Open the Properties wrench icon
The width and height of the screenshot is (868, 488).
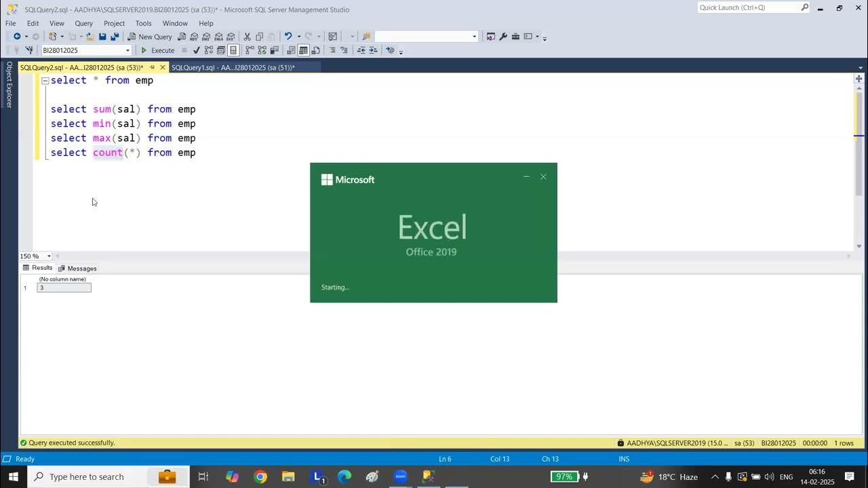tap(503, 37)
